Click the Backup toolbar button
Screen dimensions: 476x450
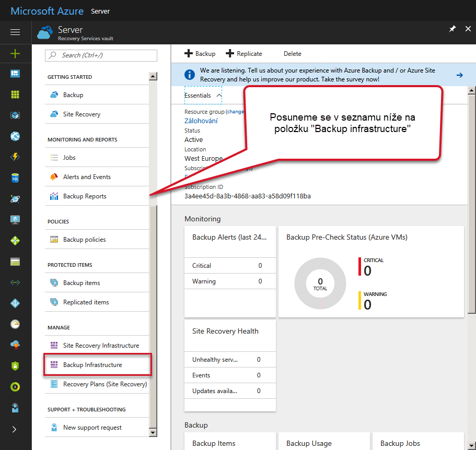200,54
